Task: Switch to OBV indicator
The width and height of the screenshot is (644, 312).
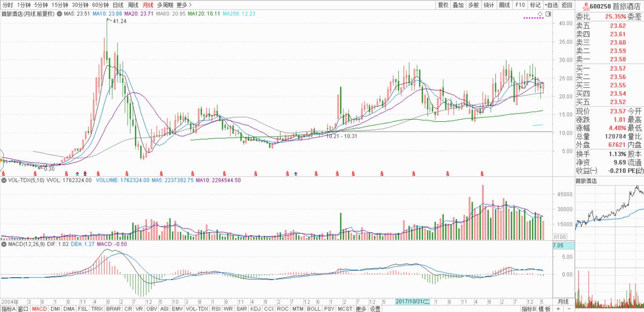Action: [152, 309]
